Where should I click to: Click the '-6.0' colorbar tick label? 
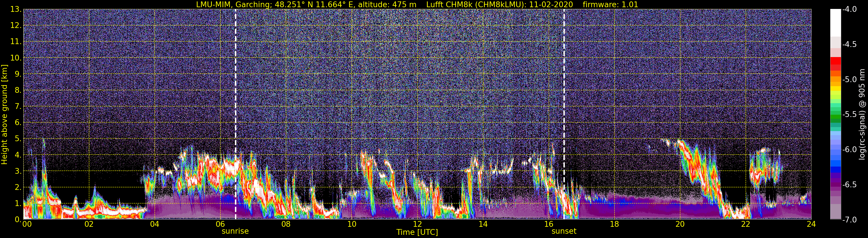click(849, 150)
